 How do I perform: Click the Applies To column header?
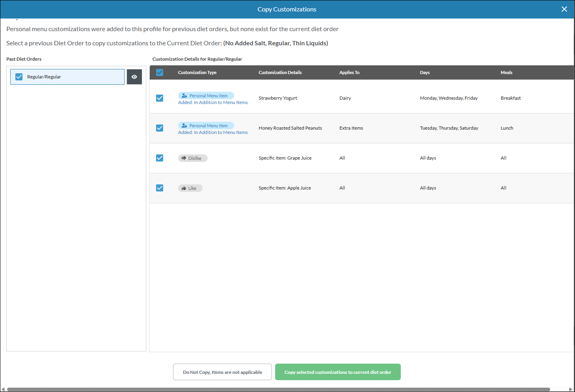(x=350, y=72)
